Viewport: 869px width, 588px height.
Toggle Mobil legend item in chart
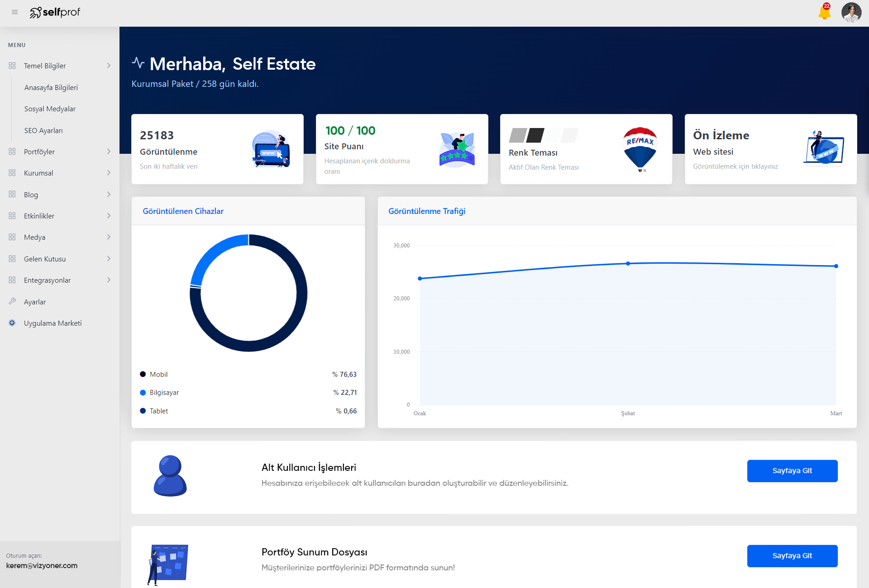154,374
